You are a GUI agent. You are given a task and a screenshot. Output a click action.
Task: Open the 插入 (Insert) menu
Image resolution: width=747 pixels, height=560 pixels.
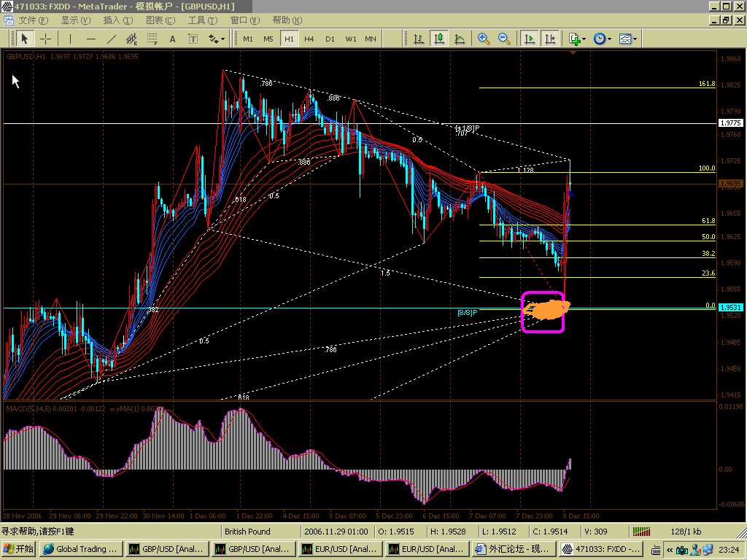[x=117, y=20]
